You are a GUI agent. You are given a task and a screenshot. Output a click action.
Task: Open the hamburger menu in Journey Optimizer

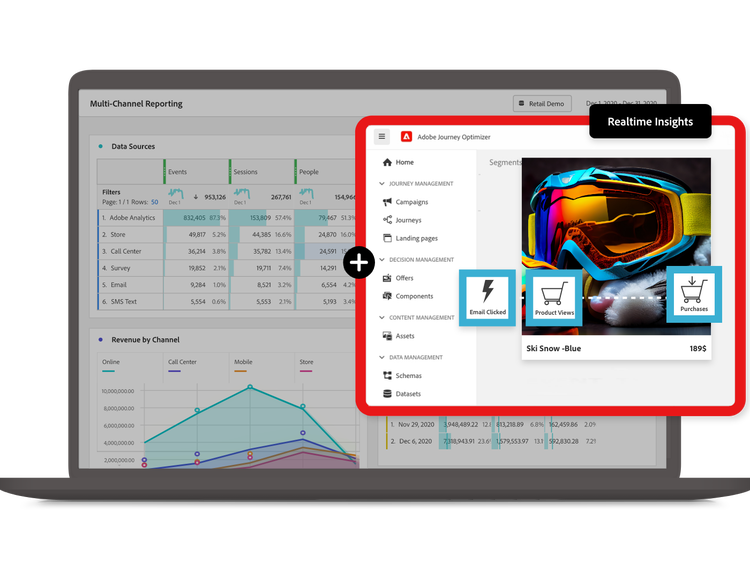point(382,137)
